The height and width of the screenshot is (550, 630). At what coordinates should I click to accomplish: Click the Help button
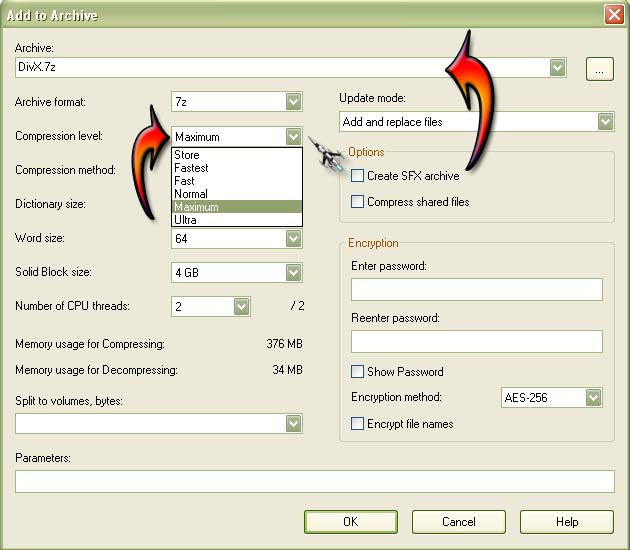click(x=567, y=522)
